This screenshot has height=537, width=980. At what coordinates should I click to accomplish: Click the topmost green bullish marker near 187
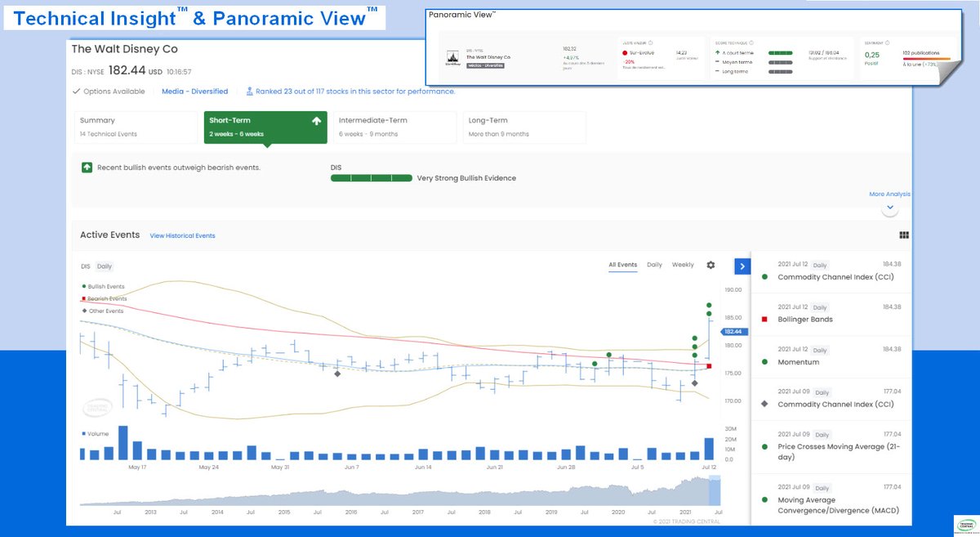click(x=709, y=306)
